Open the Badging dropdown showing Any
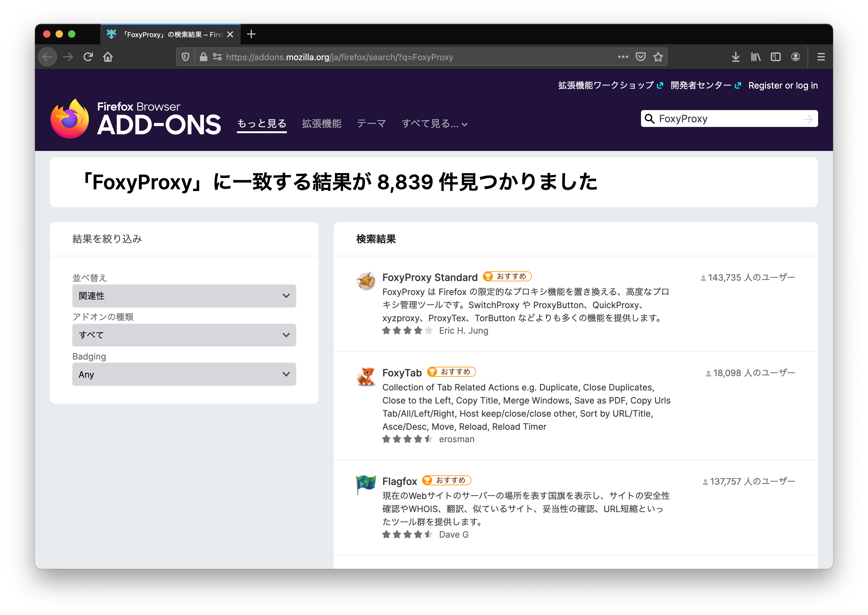The width and height of the screenshot is (868, 615). tap(184, 375)
